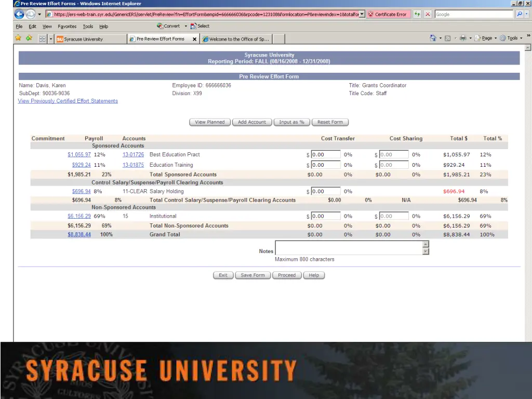Click Cost Transfer field for Institutional
The width and height of the screenshot is (532, 399).
coord(325,216)
